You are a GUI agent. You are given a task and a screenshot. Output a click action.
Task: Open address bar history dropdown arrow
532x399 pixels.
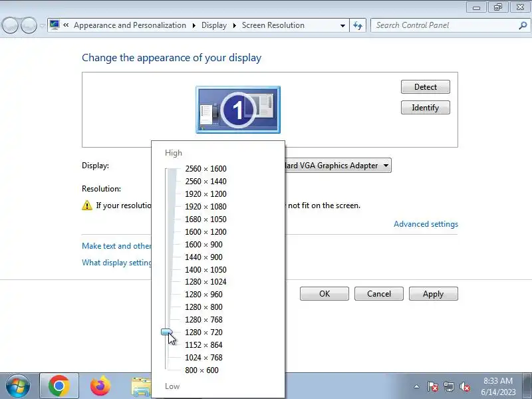click(342, 26)
